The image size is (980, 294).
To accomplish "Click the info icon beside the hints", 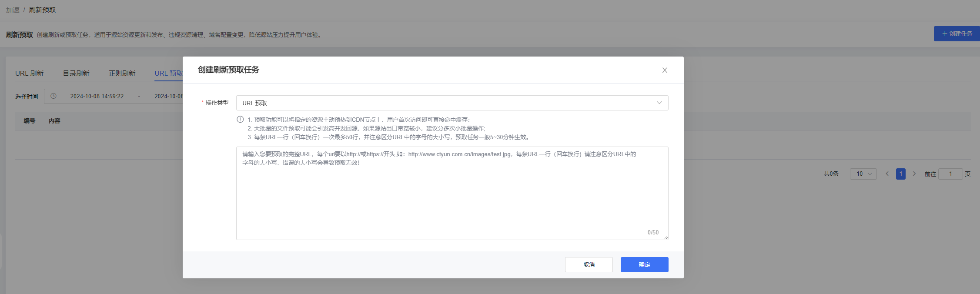I will pos(240,119).
